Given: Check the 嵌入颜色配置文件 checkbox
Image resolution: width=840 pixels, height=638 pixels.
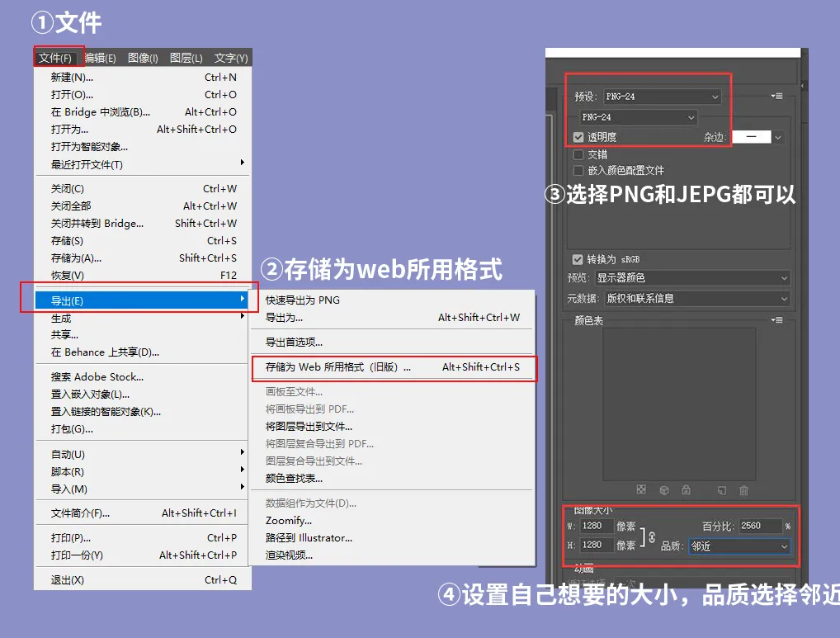Looking at the screenshot, I should coord(578,170).
